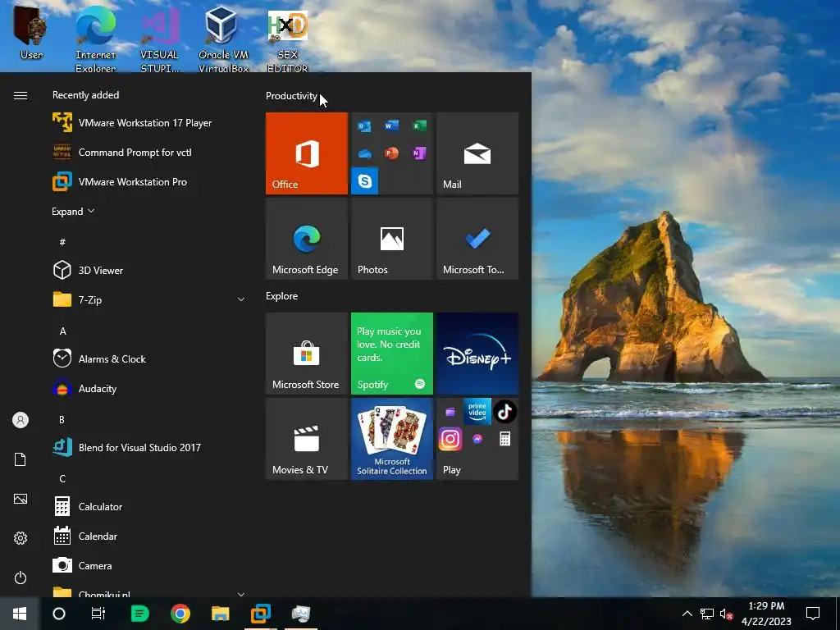Open TikTok in Play folder tile
The height and width of the screenshot is (630, 840).
click(x=504, y=412)
